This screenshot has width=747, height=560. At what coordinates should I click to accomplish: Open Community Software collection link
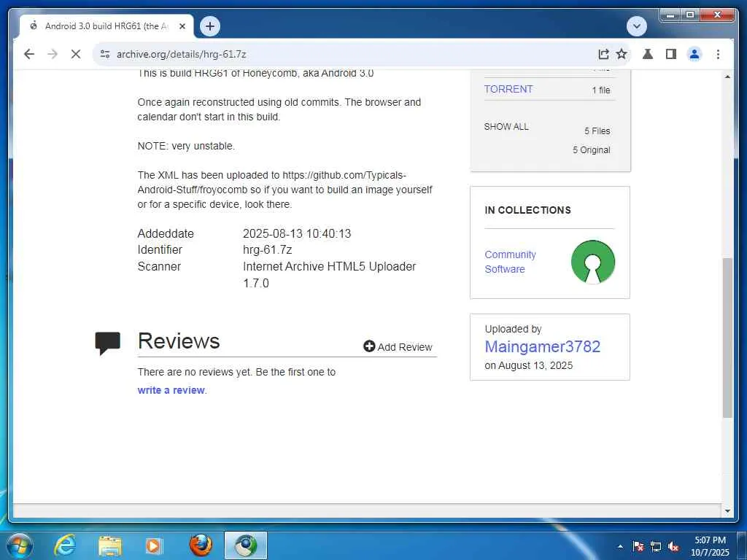510,262
